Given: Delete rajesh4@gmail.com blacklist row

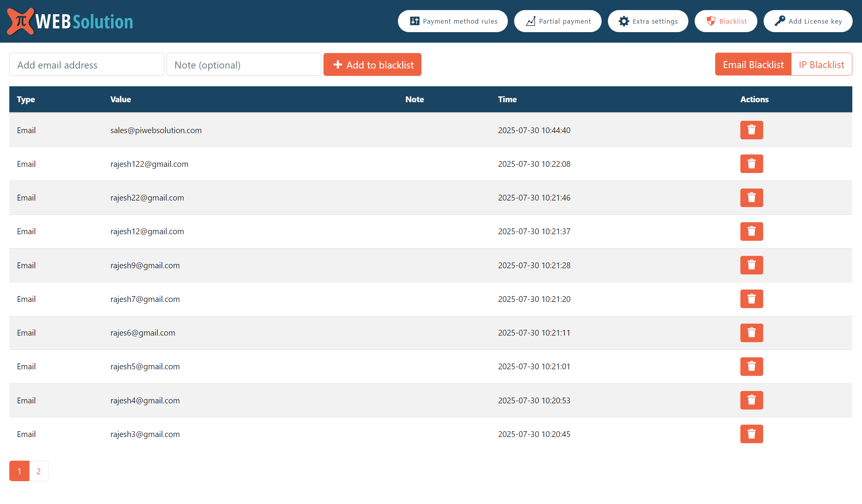Looking at the screenshot, I should pyautogui.click(x=751, y=400).
